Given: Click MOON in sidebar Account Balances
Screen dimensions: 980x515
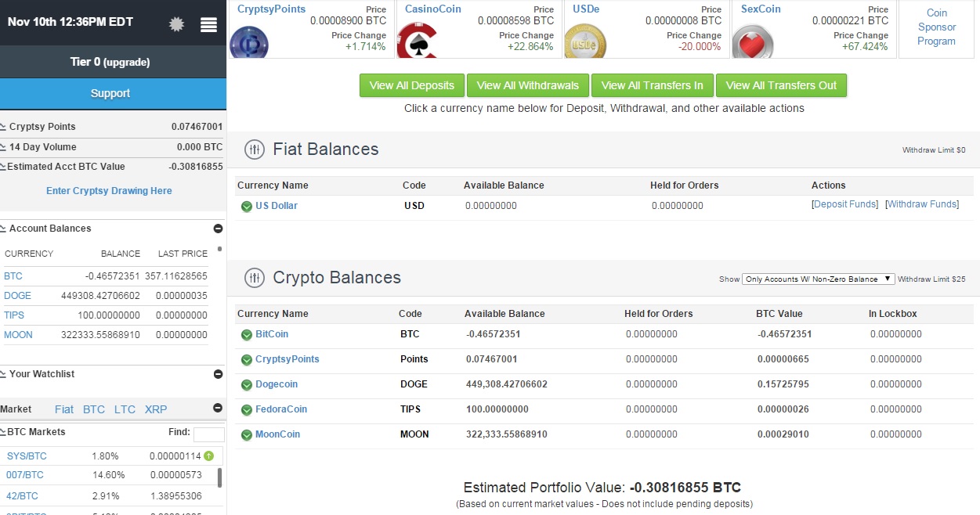Looking at the screenshot, I should pos(18,335).
